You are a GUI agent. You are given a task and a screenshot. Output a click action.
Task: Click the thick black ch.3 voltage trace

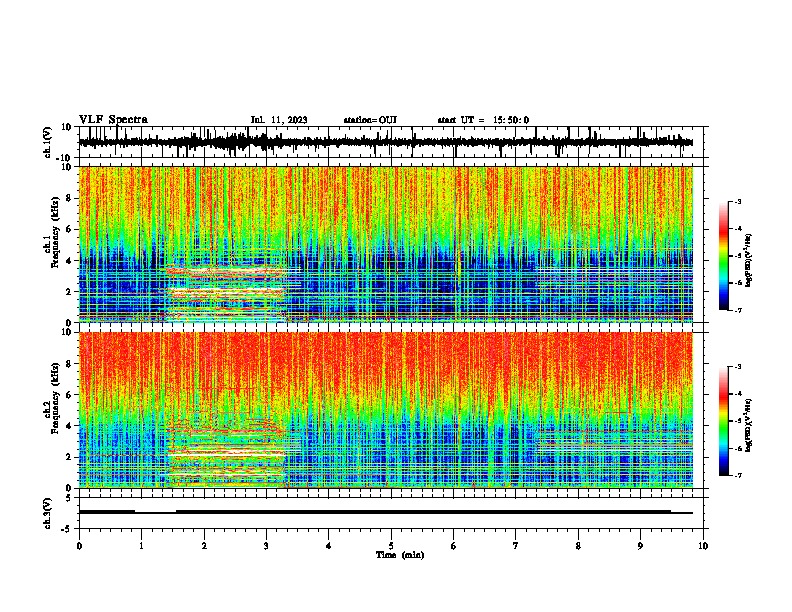tap(385, 512)
